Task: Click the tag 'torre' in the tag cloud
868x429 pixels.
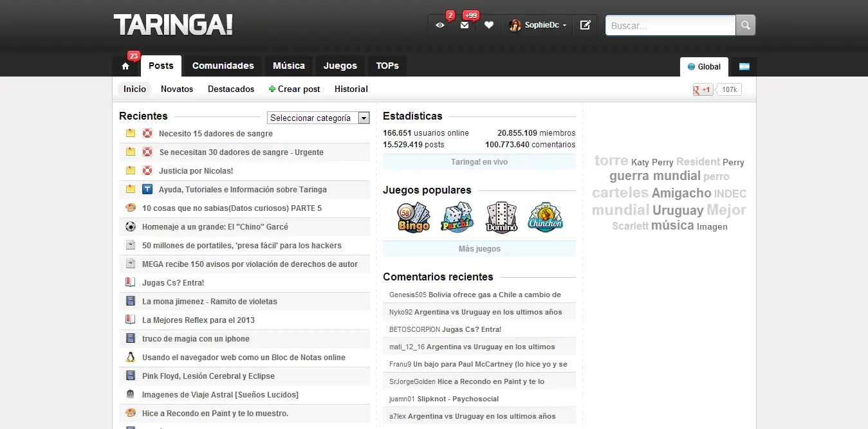Action: pos(611,161)
